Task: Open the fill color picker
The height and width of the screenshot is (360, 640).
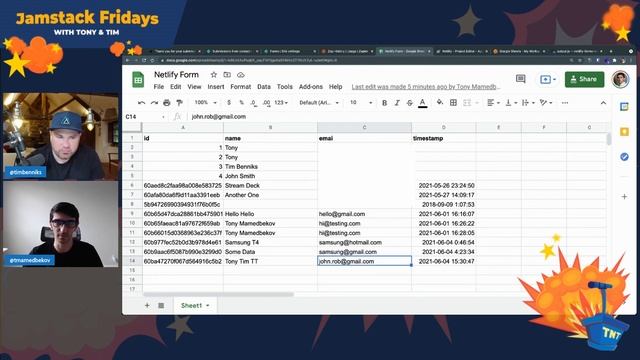Action: pyautogui.click(x=440, y=103)
